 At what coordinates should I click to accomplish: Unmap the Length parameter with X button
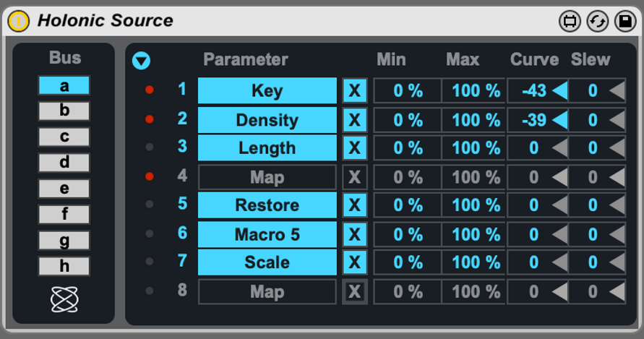(x=354, y=148)
